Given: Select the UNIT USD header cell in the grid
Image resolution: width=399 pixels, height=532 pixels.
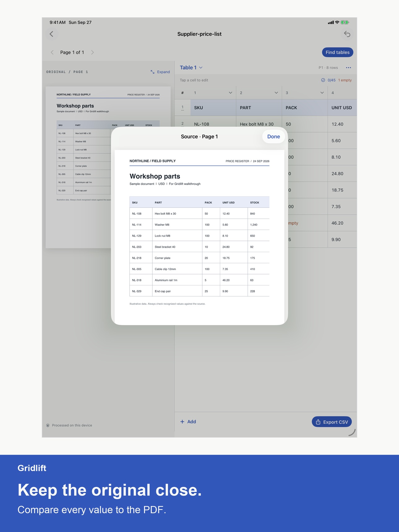Looking at the screenshot, I should pos(342,108).
